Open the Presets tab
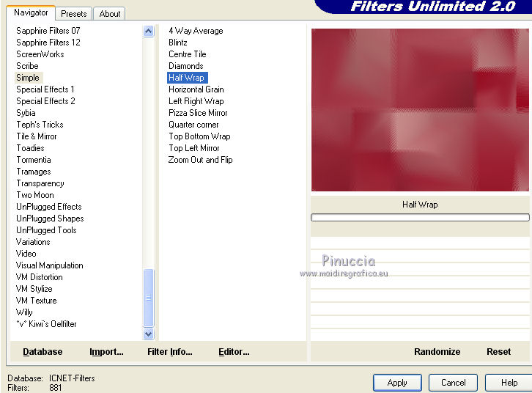 [73, 14]
